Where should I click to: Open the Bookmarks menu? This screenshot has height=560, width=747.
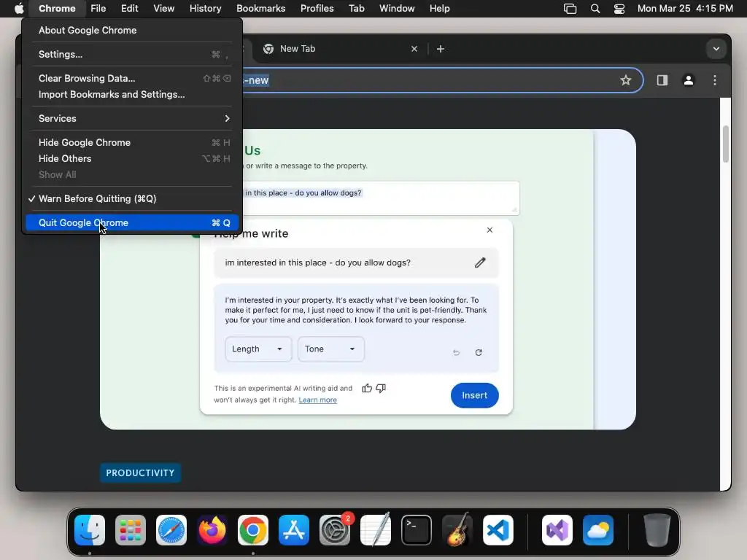(260, 8)
